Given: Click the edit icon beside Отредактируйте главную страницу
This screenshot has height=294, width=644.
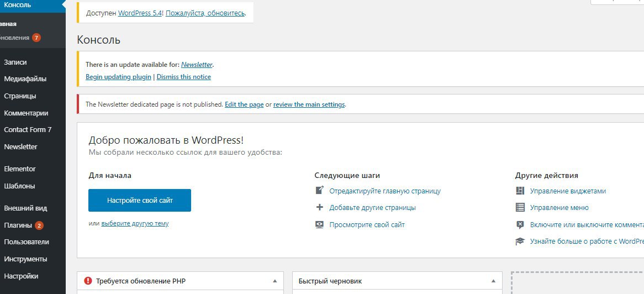Looking at the screenshot, I should coord(320,190).
